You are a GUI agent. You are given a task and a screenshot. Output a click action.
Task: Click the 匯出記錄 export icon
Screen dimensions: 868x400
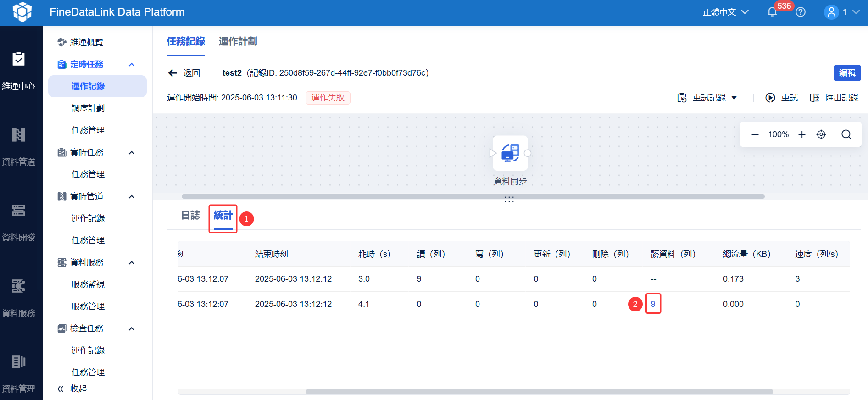click(x=814, y=98)
